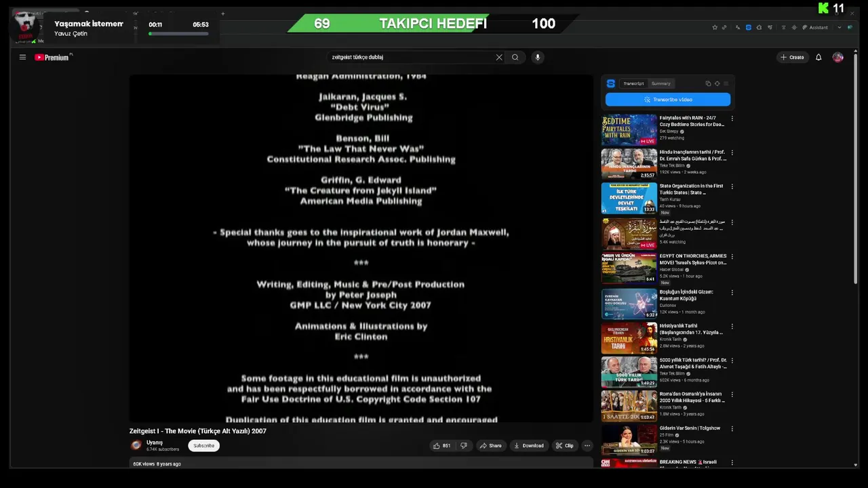
Task: Click the Share button
Action: [490, 446]
